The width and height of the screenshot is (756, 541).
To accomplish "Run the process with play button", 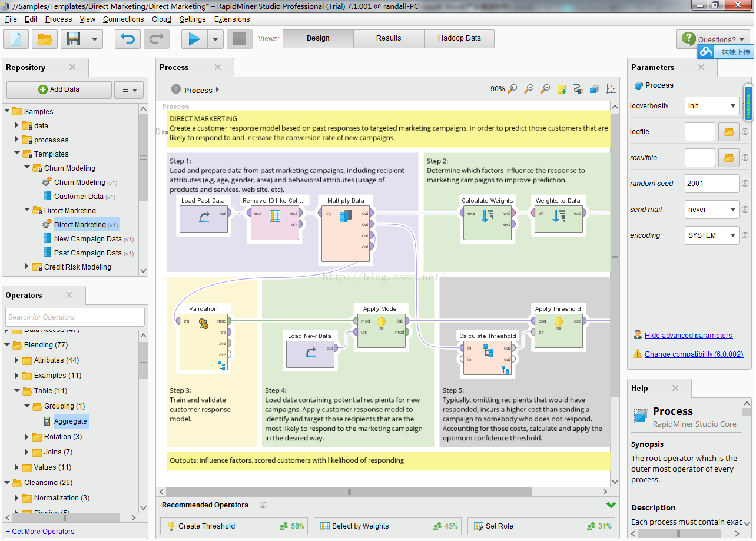I will click(194, 39).
